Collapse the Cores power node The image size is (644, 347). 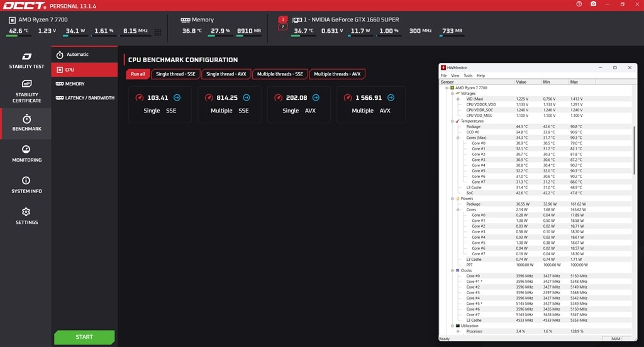click(458, 209)
